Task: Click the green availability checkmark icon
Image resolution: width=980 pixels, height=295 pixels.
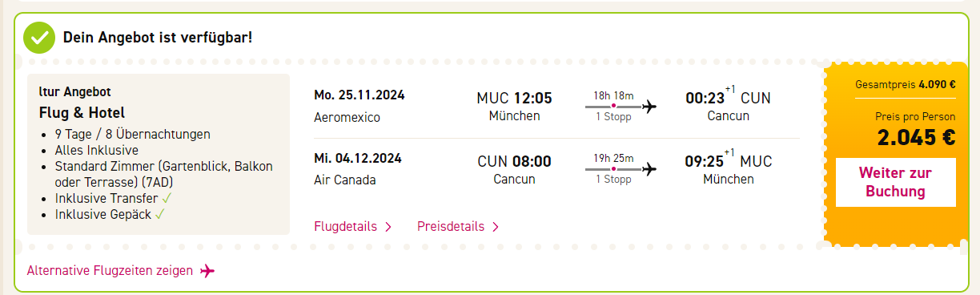Action: [38, 37]
